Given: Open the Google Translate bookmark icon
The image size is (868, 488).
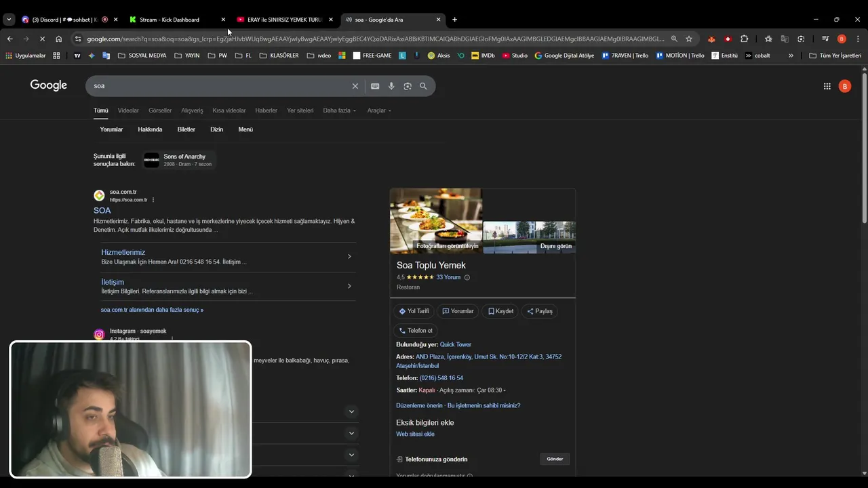Looking at the screenshot, I should point(106,56).
